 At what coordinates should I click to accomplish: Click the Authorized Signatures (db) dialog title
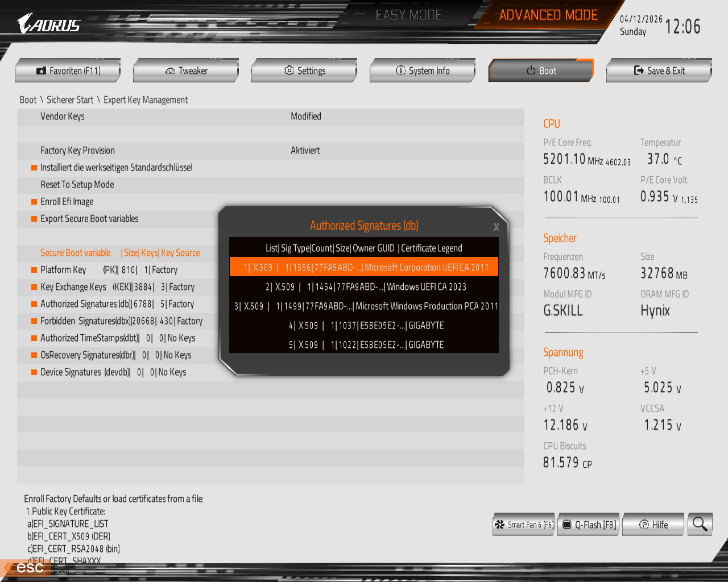tap(364, 226)
